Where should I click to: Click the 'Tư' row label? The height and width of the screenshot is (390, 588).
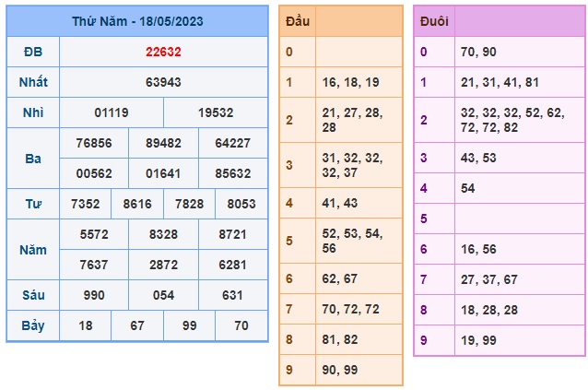point(33,204)
